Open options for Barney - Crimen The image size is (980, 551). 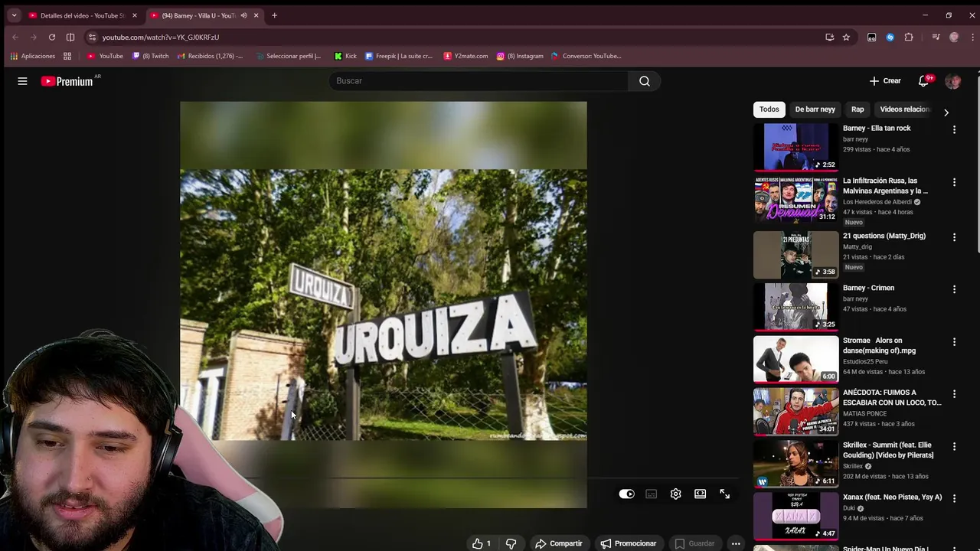(954, 290)
